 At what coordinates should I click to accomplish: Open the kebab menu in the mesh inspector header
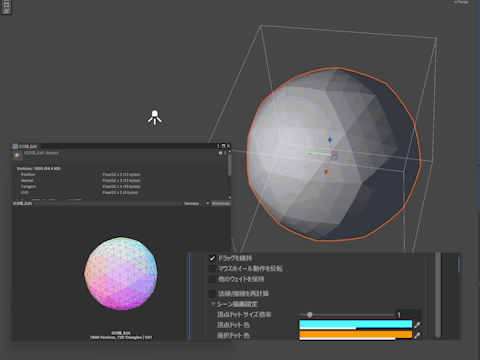[225, 153]
